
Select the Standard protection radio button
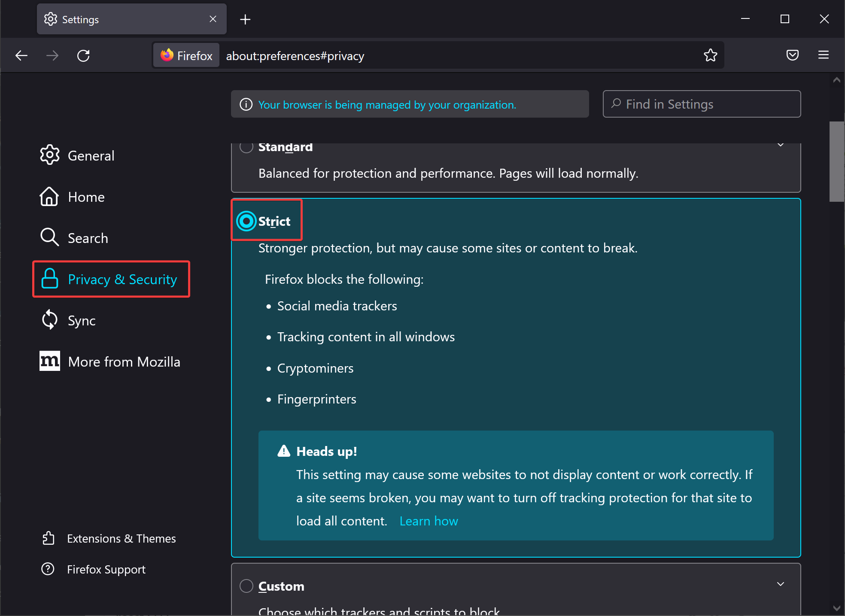[x=246, y=147]
